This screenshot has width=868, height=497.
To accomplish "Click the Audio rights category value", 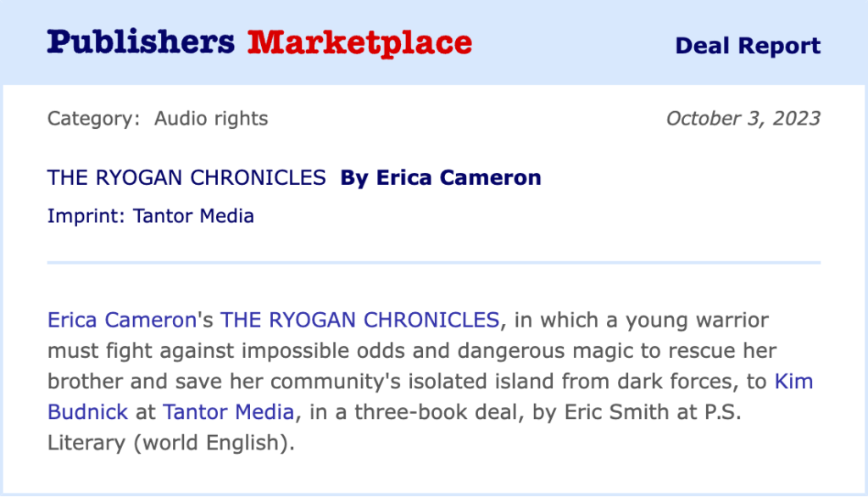I will point(211,119).
